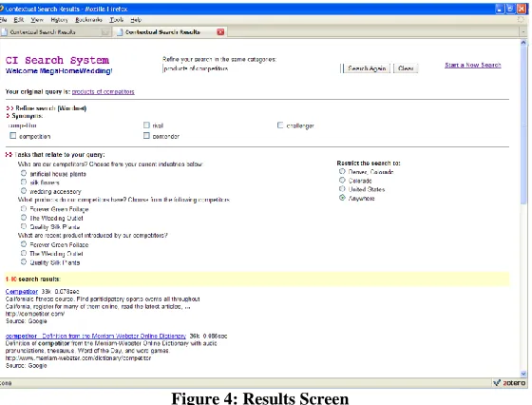Click the Search Again button

367,68
